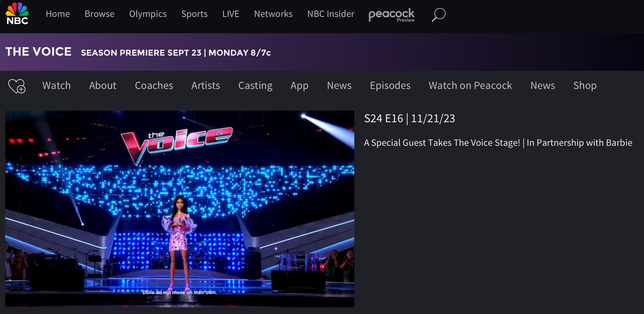The height and width of the screenshot is (314, 644).
Task: Go to NBC Insider
Action: pyautogui.click(x=331, y=14)
